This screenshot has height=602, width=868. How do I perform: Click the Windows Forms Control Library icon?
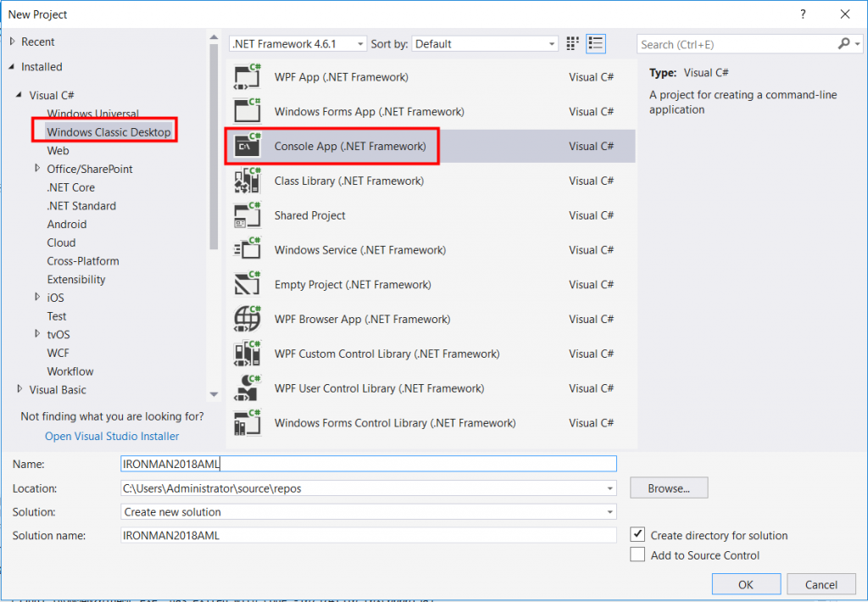pos(247,423)
